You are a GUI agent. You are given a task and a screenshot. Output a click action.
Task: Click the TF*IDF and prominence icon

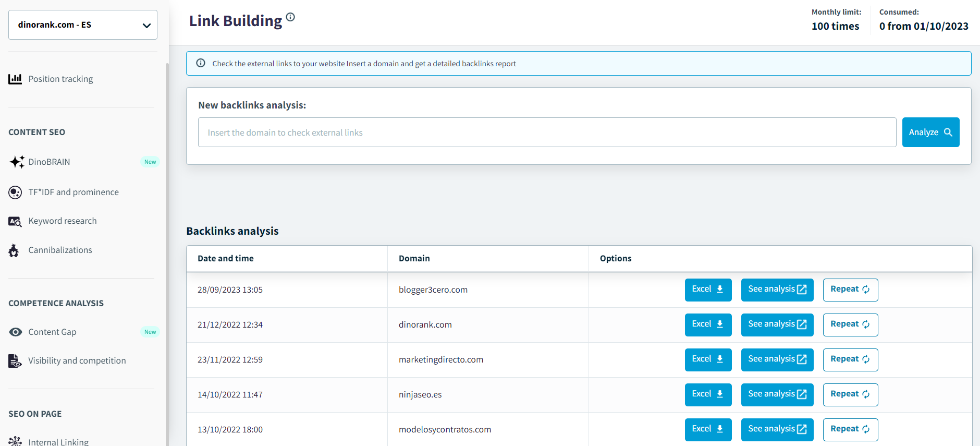[x=15, y=192]
